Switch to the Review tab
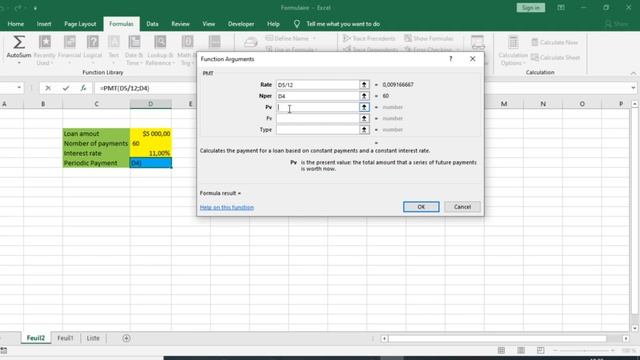The image size is (640, 360). (x=180, y=24)
